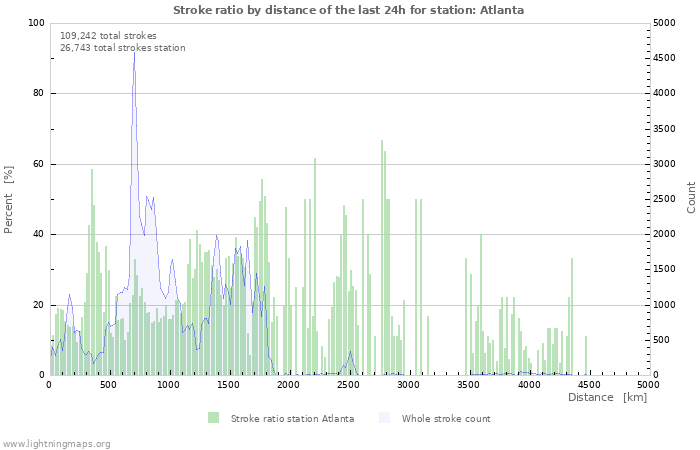This screenshot has width=700, height=450.
Task: Click the lavender Whole stroke count swatch
Action: coord(384,418)
